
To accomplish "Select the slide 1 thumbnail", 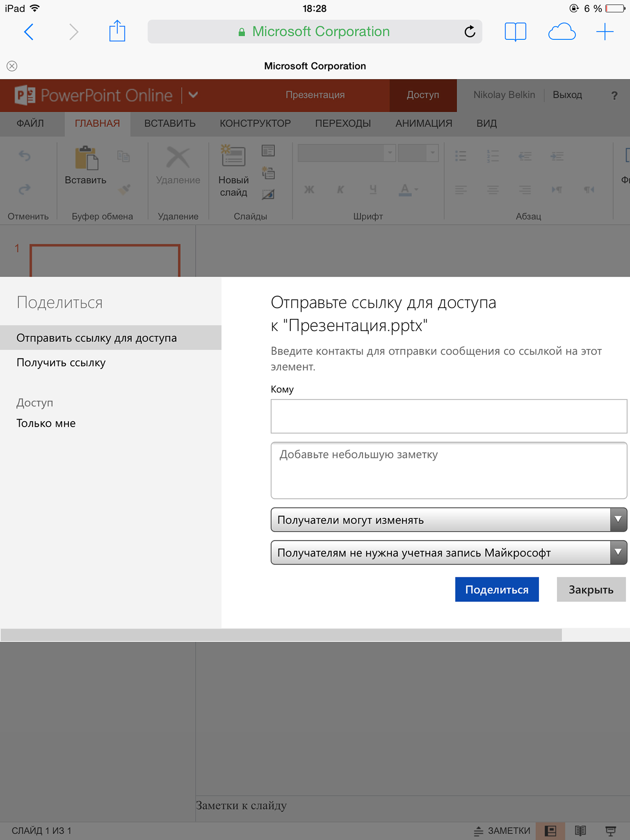I will pos(105,260).
